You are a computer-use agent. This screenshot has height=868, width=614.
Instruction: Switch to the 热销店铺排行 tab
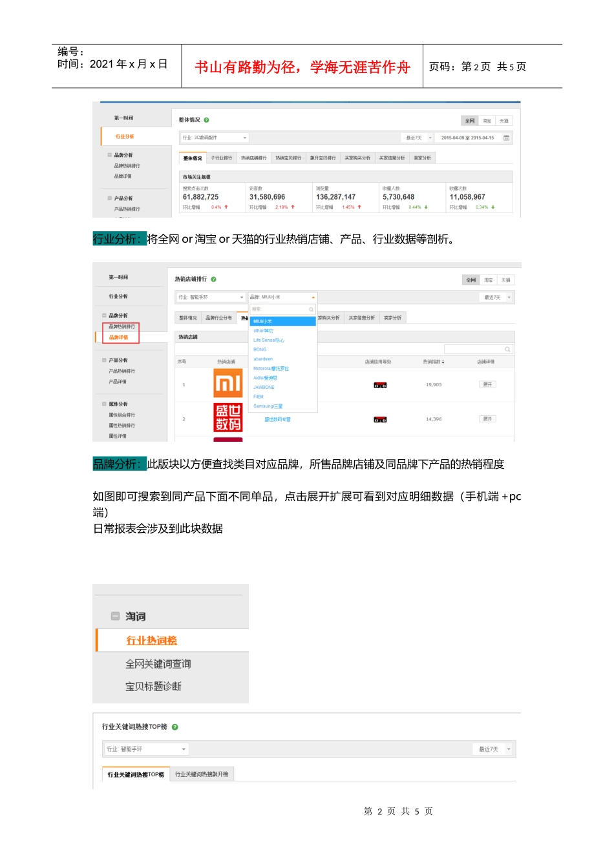(x=253, y=158)
